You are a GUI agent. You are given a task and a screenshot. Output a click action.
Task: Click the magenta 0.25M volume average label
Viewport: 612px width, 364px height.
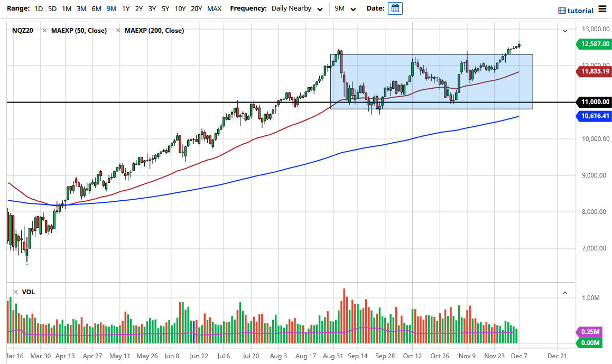(x=591, y=332)
